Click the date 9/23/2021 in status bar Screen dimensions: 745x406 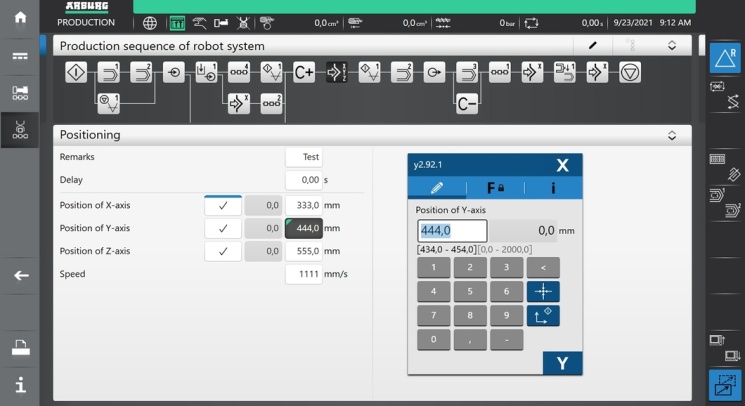tap(633, 22)
